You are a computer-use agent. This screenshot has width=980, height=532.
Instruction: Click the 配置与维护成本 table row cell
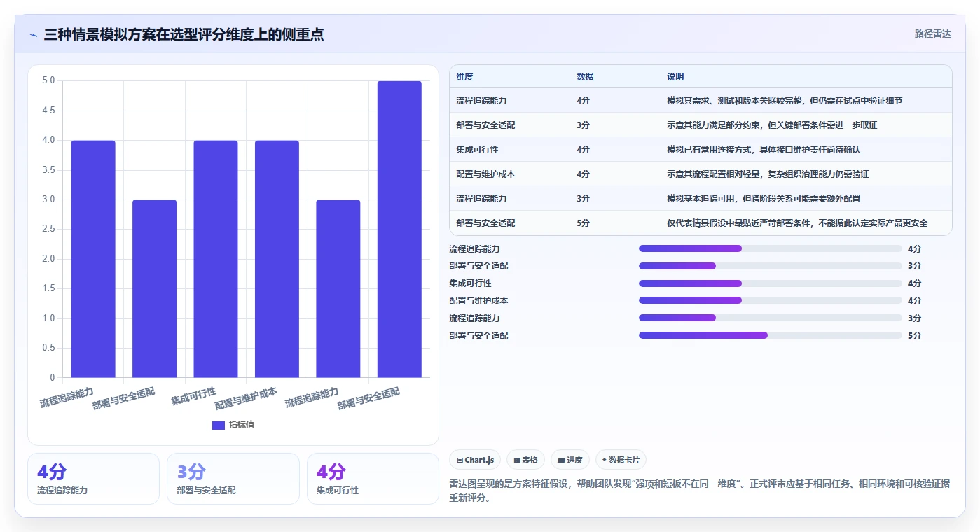485,174
